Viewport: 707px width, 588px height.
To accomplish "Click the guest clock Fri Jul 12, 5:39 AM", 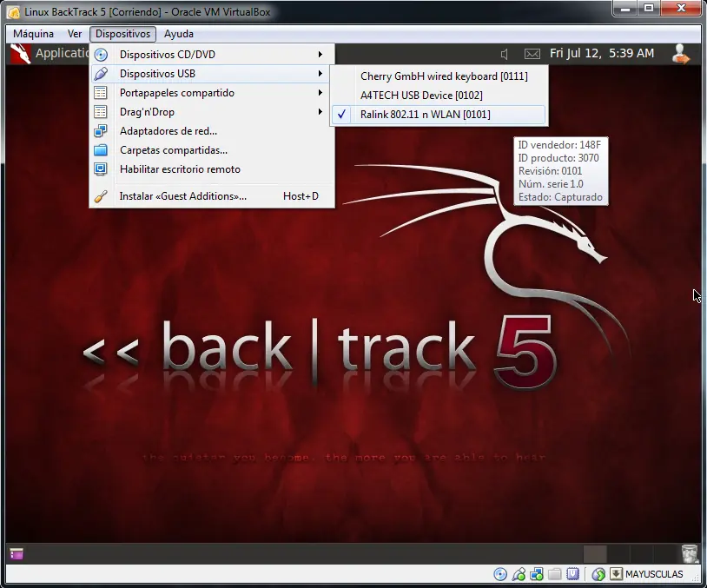I will tap(602, 53).
